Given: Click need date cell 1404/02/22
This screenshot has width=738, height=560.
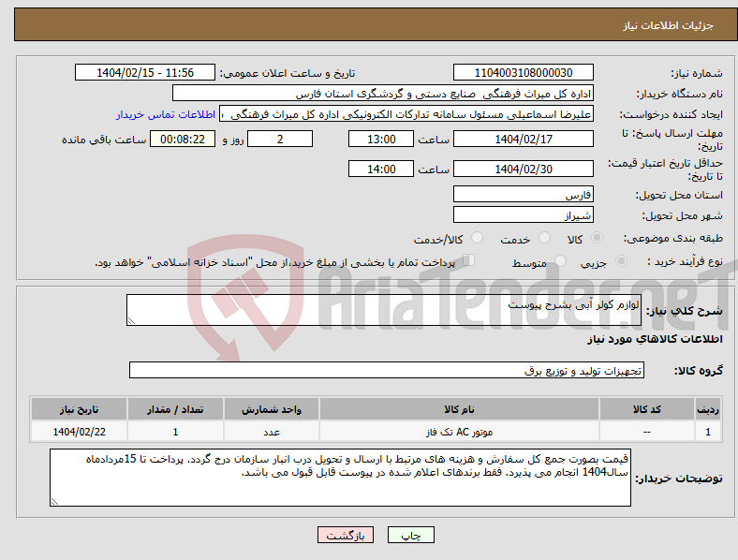Looking at the screenshot, I should (x=79, y=432).
